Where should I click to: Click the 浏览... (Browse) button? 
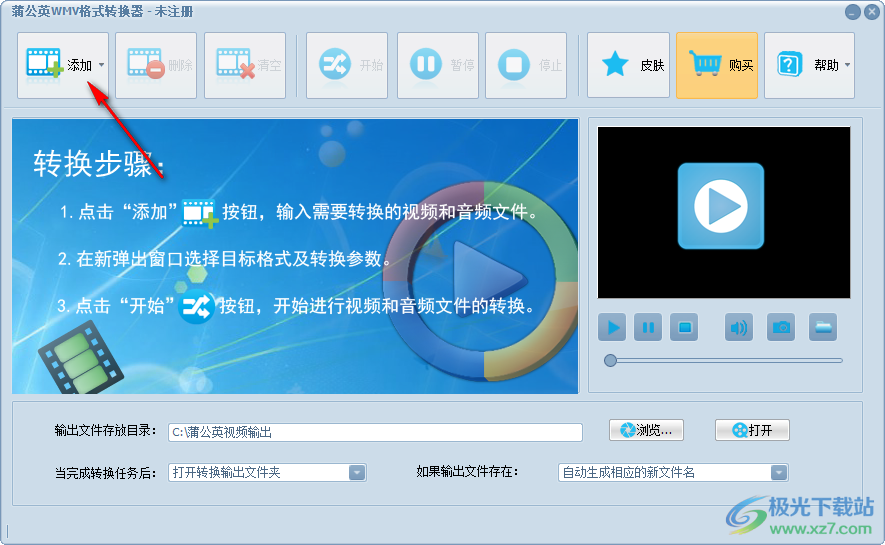[x=646, y=430]
